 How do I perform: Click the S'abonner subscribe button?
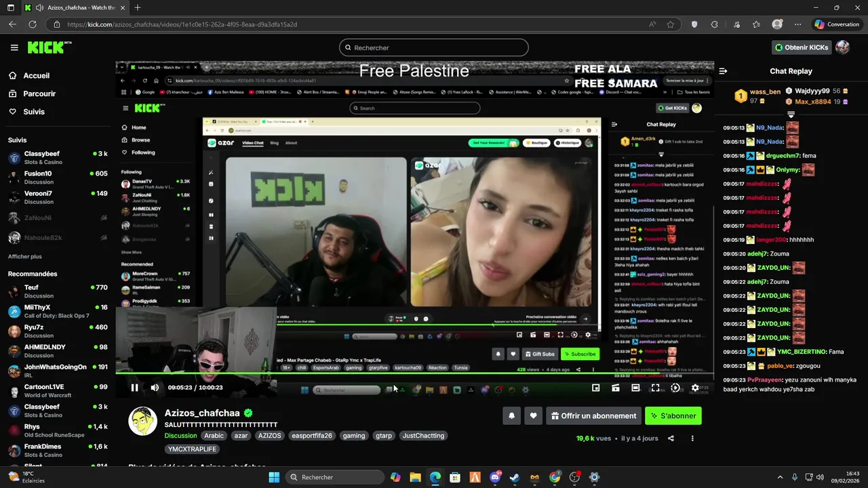coord(673,415)
